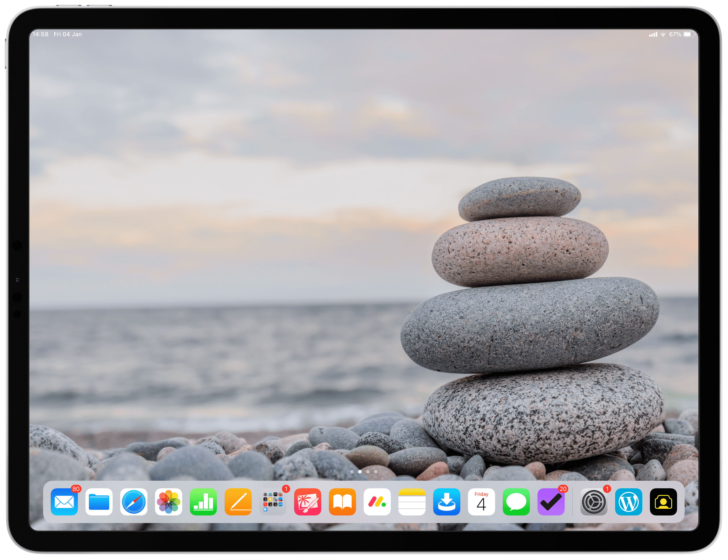This screenshot has height=560, width=728.
Task: Tap the battery indicator in status bar
Action: click(689, 34)
